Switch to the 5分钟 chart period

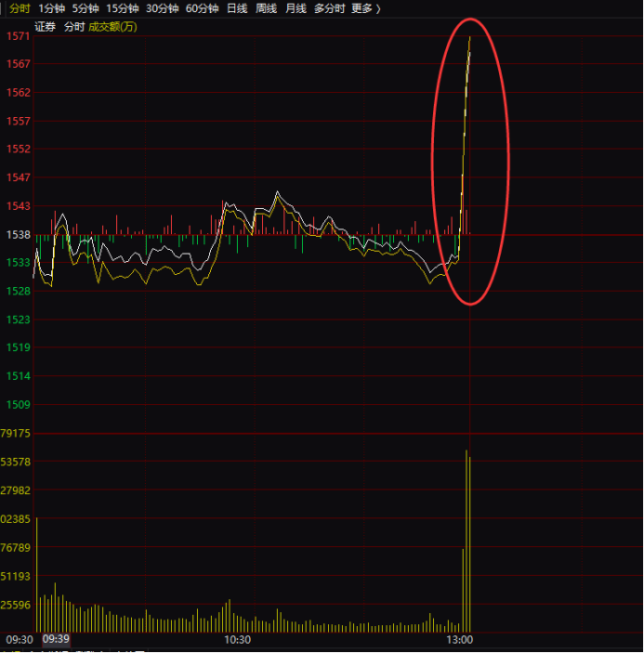85,8
